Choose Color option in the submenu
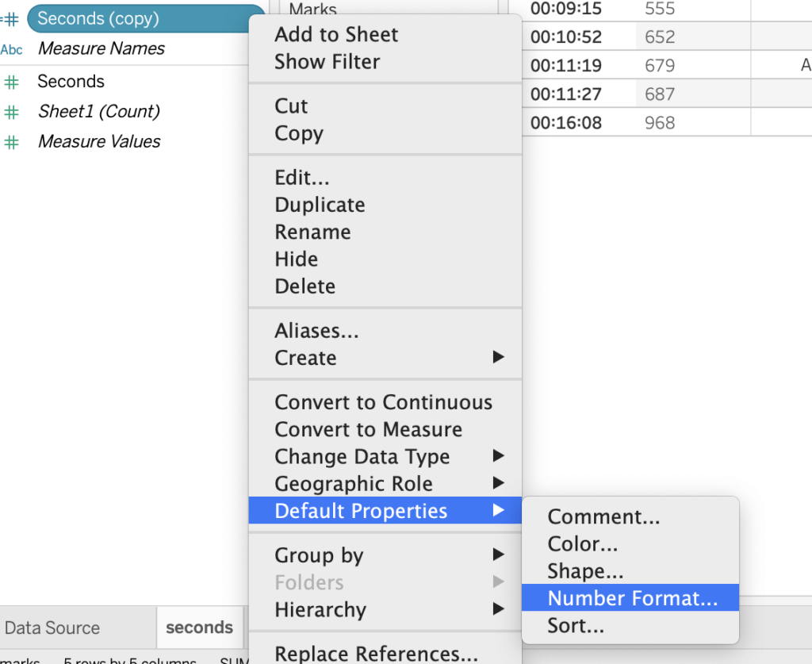 (x=582, y=544)
